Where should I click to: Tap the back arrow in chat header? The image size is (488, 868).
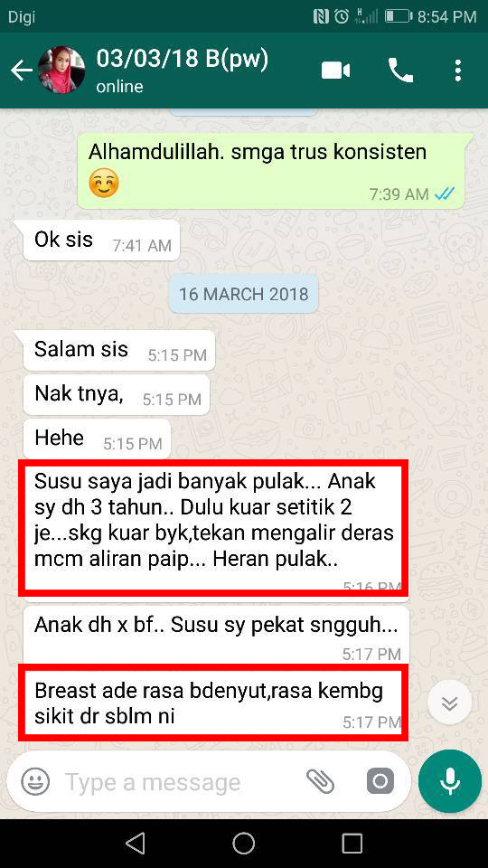21,71
